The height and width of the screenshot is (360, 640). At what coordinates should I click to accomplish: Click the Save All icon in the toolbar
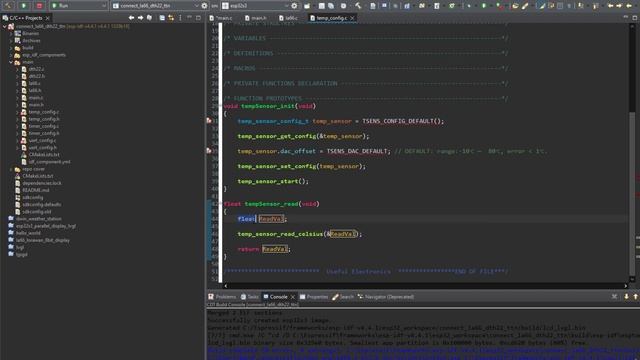pyautogui.click(x=331, y=6)
